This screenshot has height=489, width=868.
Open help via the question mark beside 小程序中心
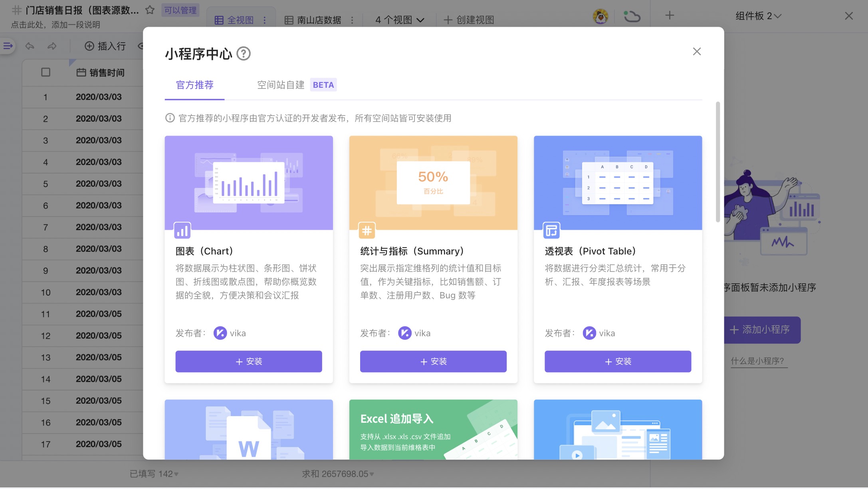[244, 53]
